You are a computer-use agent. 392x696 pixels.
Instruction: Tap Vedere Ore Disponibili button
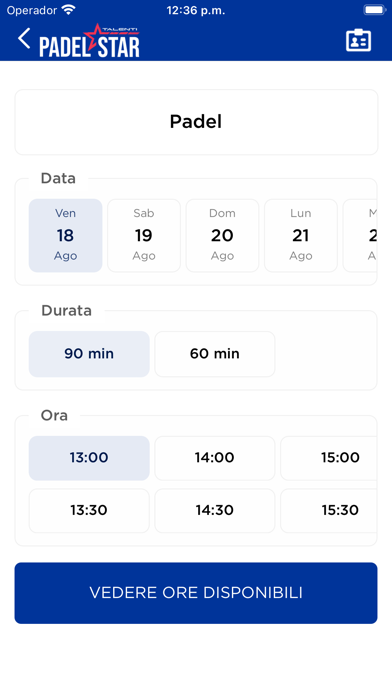click(x=196, y=593)
